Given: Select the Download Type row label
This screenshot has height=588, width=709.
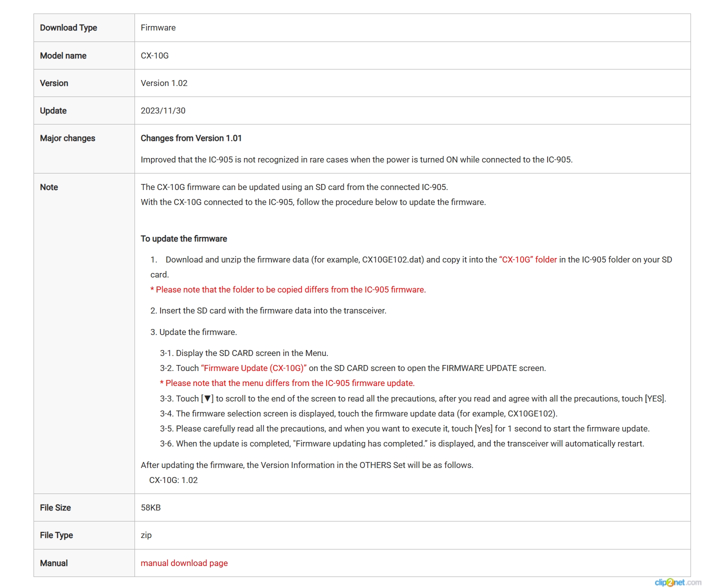Looking at the screenshot, I should (68, 27).
